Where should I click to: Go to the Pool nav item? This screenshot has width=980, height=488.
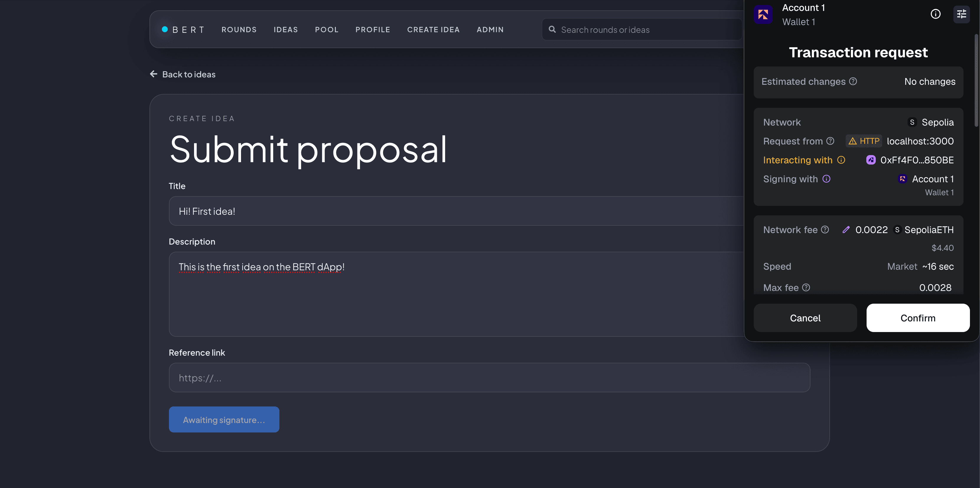coord(326,30)
